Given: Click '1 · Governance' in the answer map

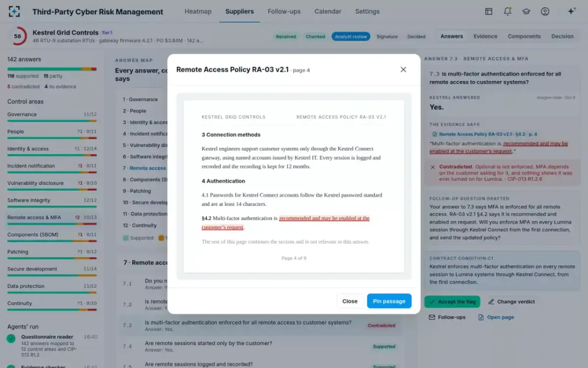Looking at the screenshot, I should pyautogui.click(x=141, y=99).
